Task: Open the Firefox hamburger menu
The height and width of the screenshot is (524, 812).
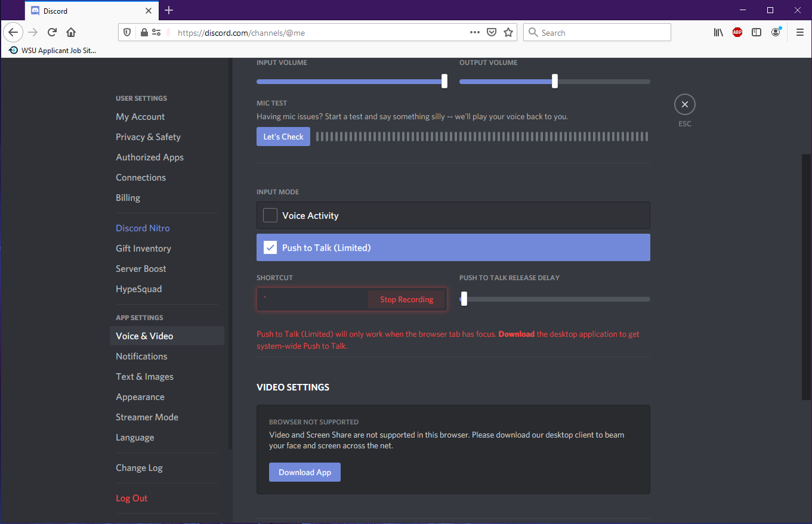Action: (799, 32)
